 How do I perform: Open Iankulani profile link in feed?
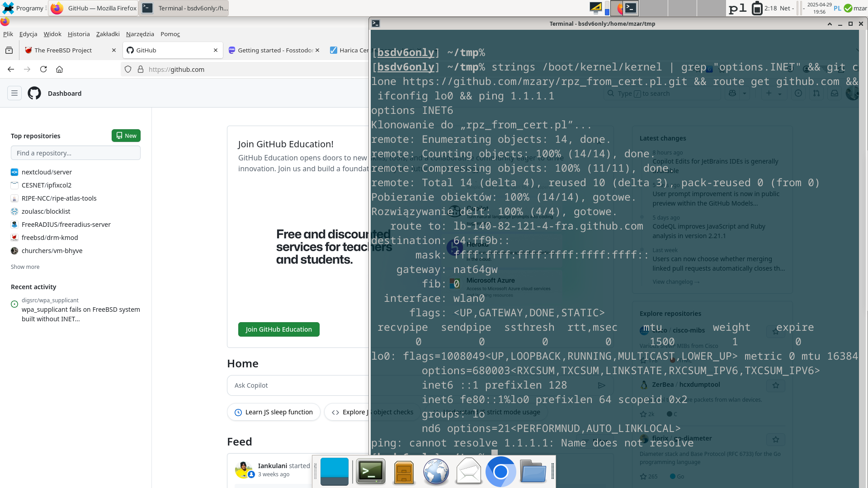click(x=273, y=466)
